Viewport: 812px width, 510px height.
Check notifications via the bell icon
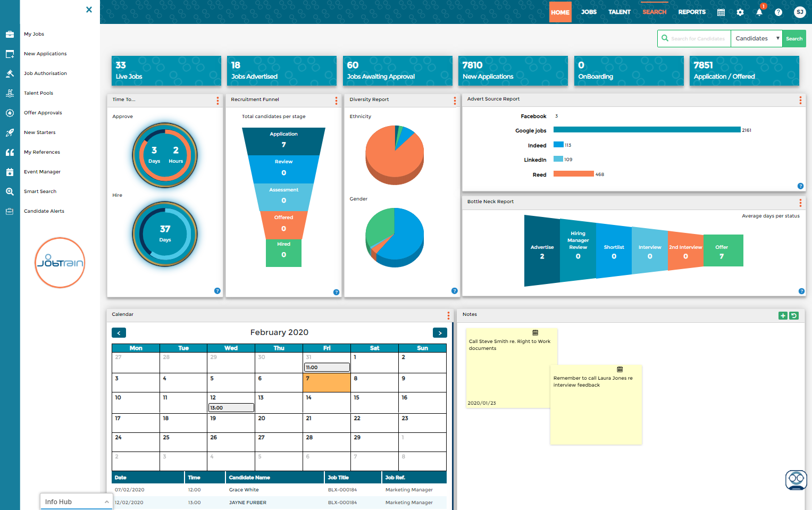pyautogui.click(x=759, y=12)
